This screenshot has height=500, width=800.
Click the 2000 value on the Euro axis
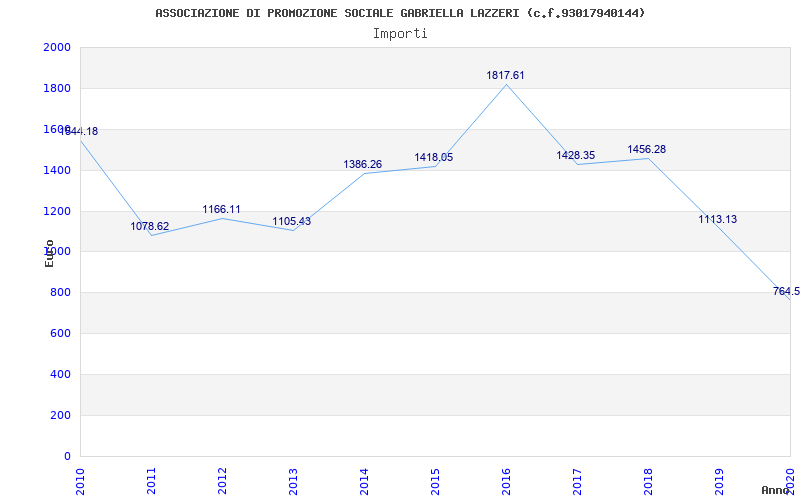pyautogui.click(x=57, y=48)
